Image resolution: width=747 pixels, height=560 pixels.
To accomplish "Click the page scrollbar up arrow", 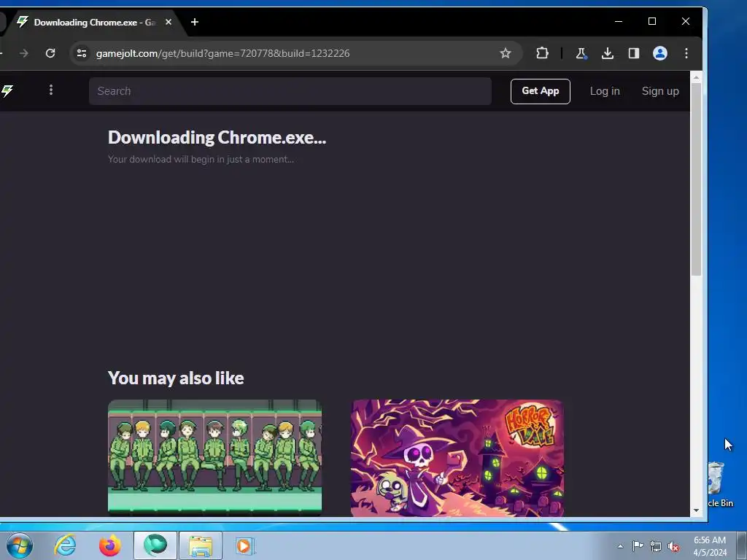I will [696, 77].
